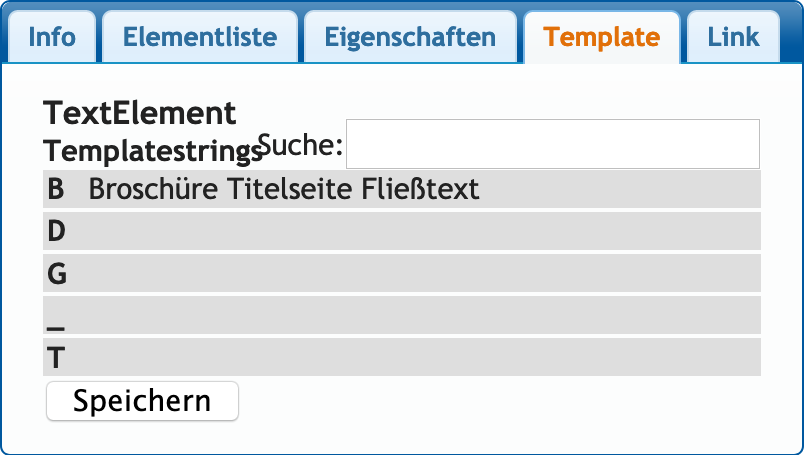Viewport: 804px width, 455px height.
Task: Click the bold letter T
Action: coord(56,357)
